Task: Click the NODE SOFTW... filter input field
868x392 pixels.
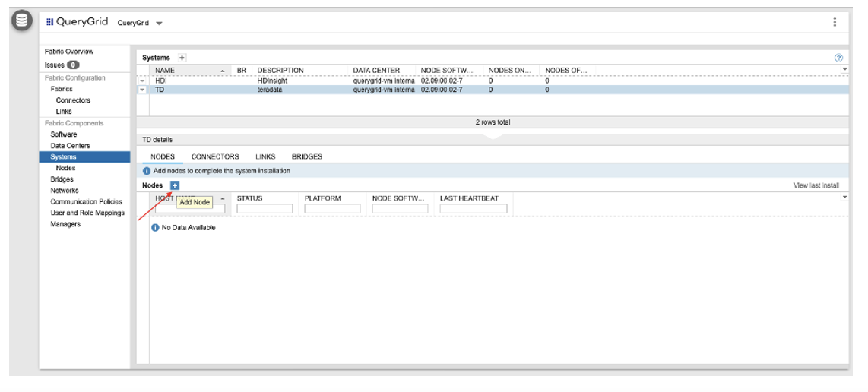Action: [x=400, y=209]
